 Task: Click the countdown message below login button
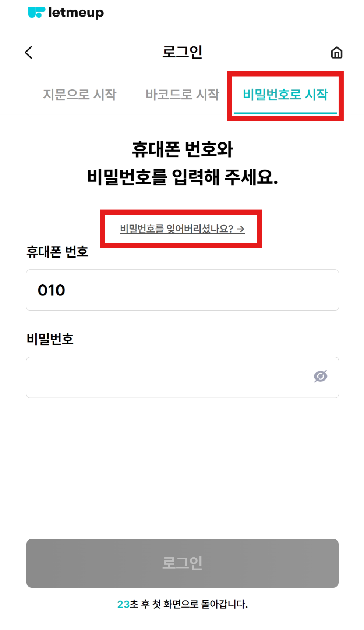coord(182,604)
